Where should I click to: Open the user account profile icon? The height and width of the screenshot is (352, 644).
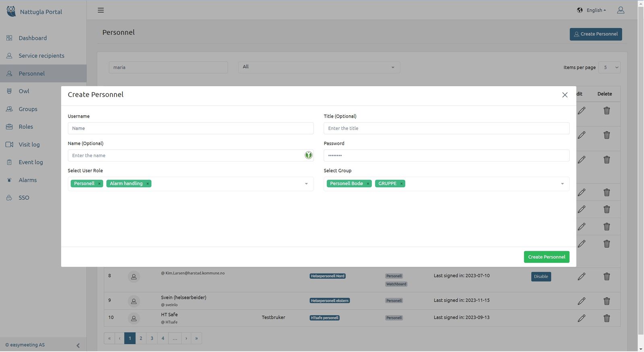(620, 10)
